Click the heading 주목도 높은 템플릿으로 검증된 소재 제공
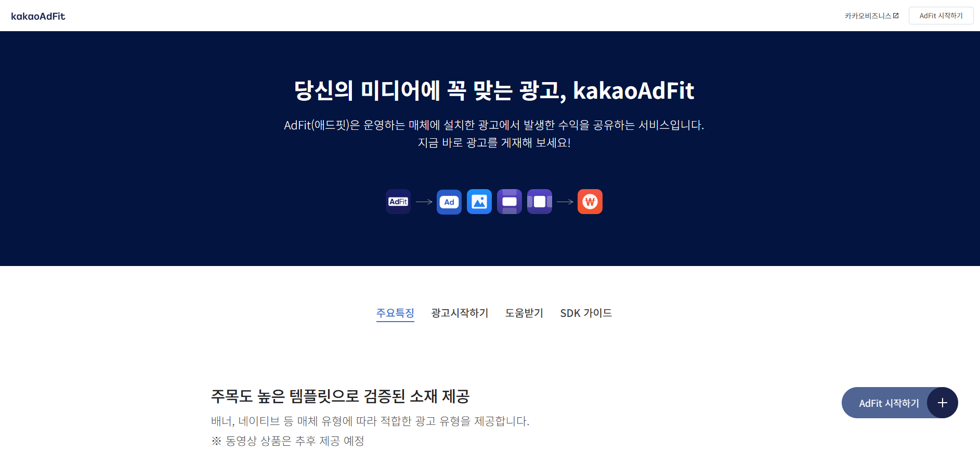The height and width of the screenshot is (465, 980). coord(340,396)
